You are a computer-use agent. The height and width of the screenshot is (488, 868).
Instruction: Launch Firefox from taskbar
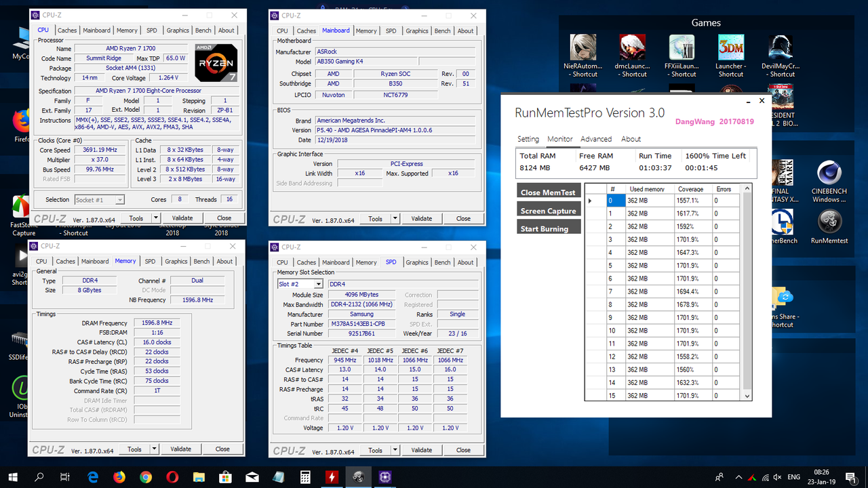(119, 477)
